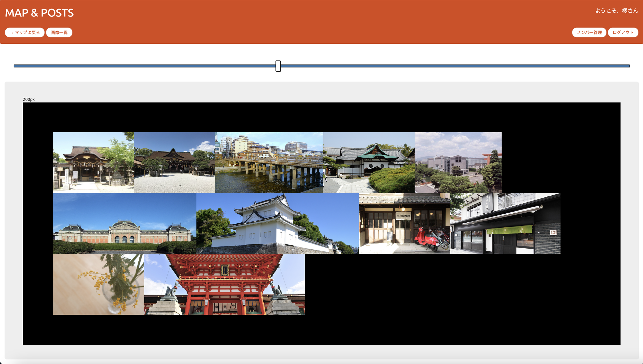Select the white castle turret photo
This screenshot has width=643, height=364.
pyautogui.click(x=277, y=223)
